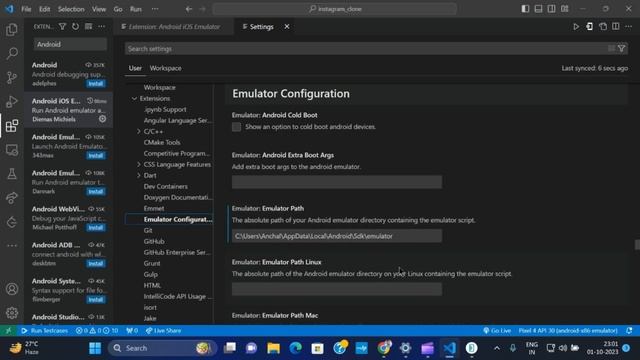Expand CSS Language Features group
Screen dimensions: 640x360
pos(139,164)
